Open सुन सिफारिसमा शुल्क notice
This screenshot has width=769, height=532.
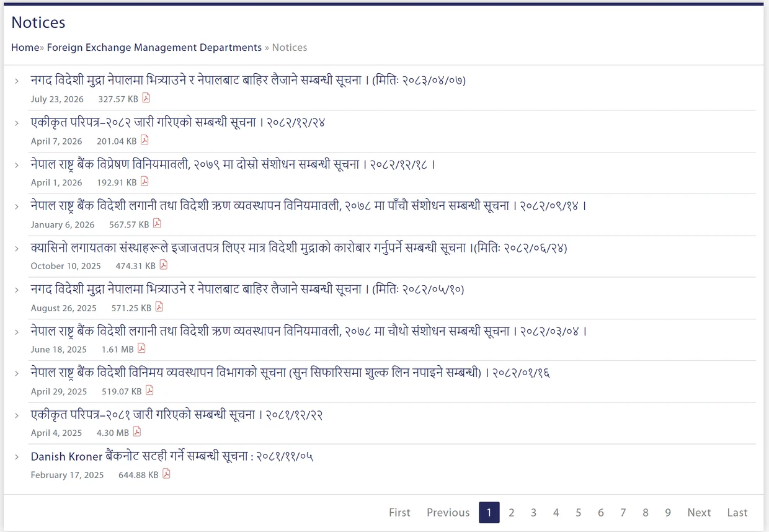coord(290,373)
